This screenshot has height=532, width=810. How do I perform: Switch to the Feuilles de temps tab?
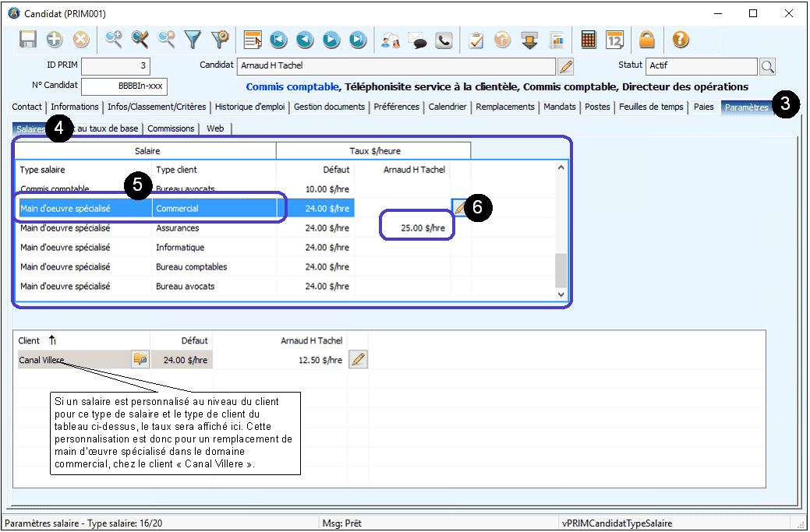(651, 107)
